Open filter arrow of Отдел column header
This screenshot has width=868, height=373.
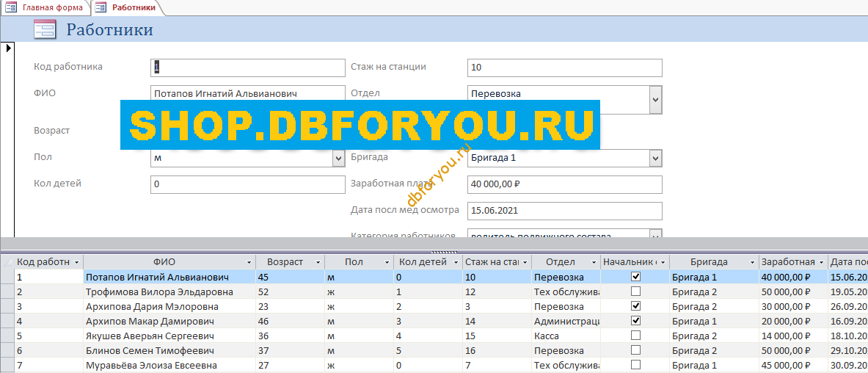(594, 263)
